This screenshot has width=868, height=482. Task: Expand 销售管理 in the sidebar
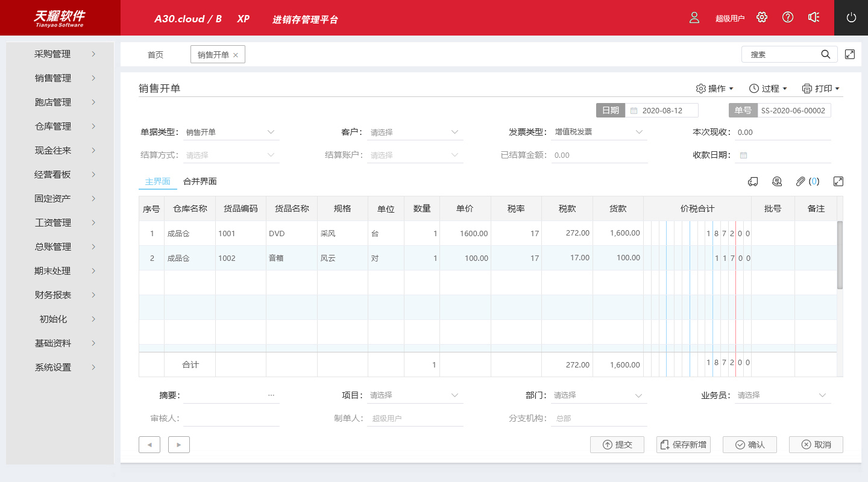(60, 78)
